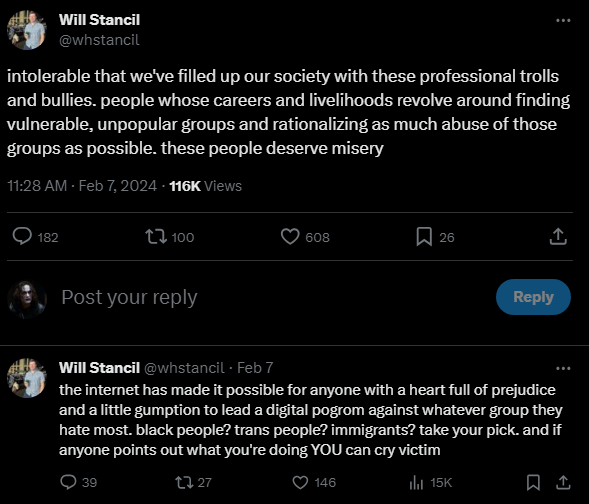Click the blue Reply button
This screenshot has width=589, height=504.
click(533, 297)
